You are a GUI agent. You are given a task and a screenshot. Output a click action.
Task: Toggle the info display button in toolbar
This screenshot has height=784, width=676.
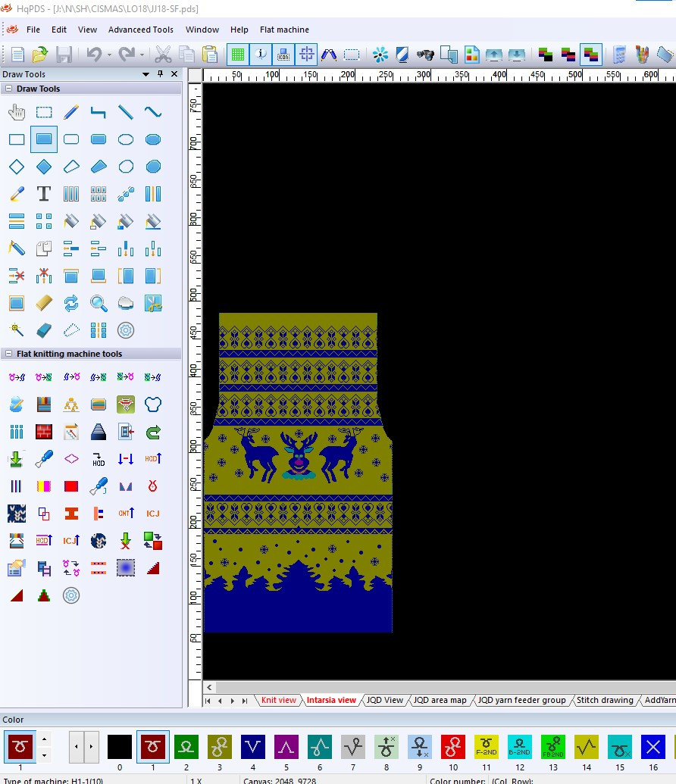pos(261,54)
